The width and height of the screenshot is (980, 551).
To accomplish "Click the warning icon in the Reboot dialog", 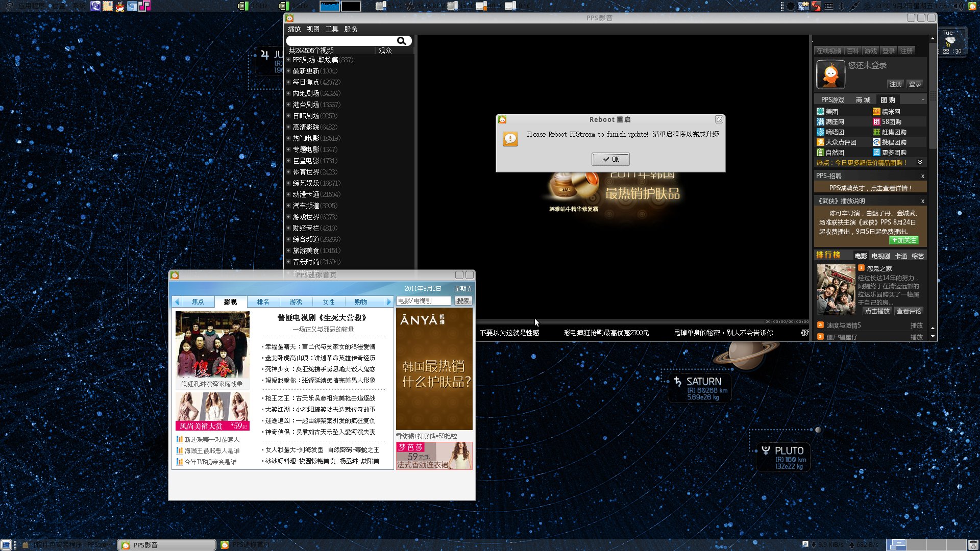I will coord(510,139).
